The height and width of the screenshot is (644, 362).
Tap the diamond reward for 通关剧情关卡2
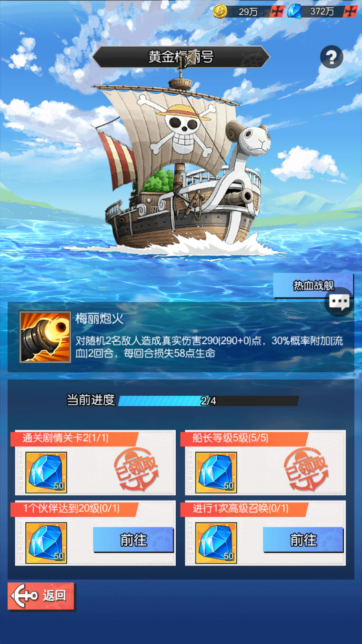(x=46, y=472)
